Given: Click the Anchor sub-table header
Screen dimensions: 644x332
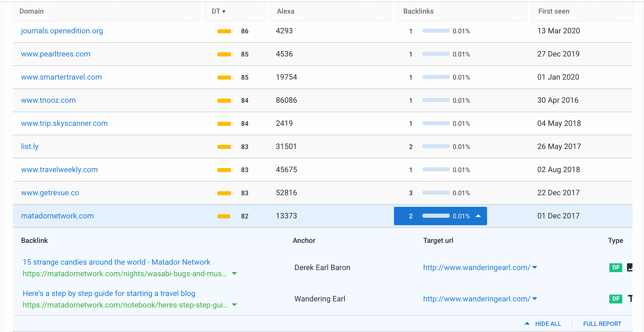Looking at the screenshot, I should (x=304, y=240).
